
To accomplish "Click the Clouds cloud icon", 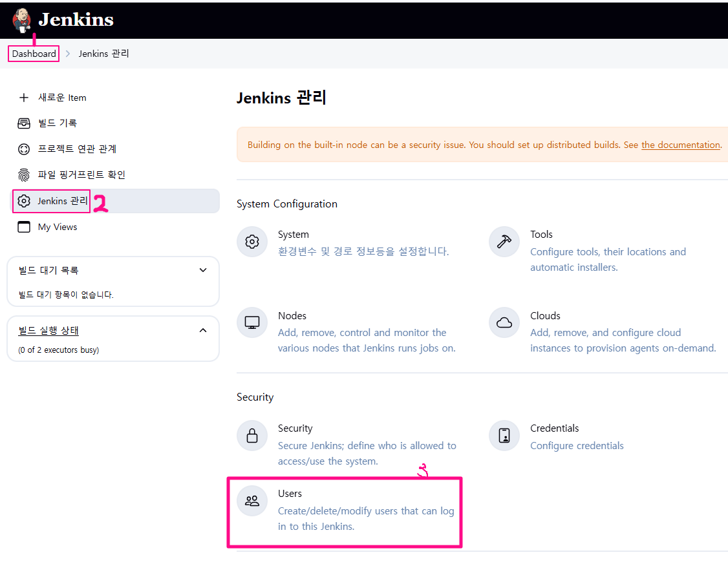I will (x=504, y=322).
